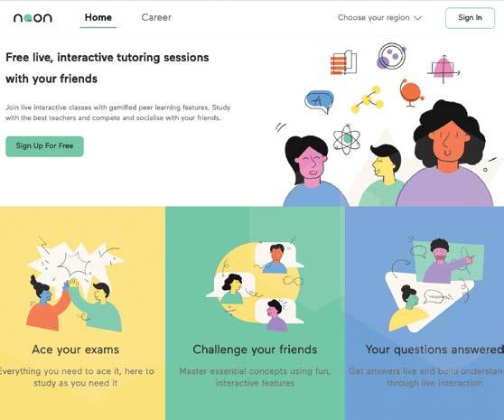Click the neon logo in the header
The width and height of the screenshot is (504, 420).
point(33,18)
